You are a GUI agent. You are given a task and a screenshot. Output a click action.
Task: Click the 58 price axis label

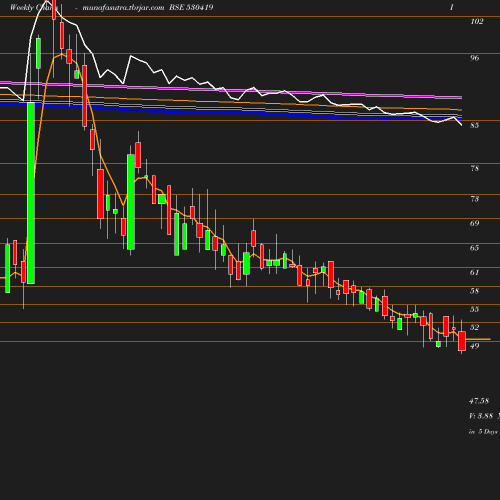click(475, 291)
